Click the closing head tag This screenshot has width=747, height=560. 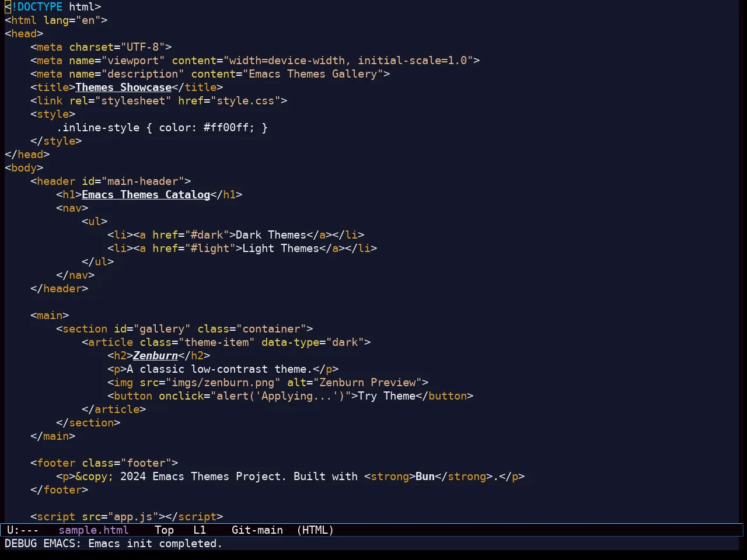[x=27, y=155]
